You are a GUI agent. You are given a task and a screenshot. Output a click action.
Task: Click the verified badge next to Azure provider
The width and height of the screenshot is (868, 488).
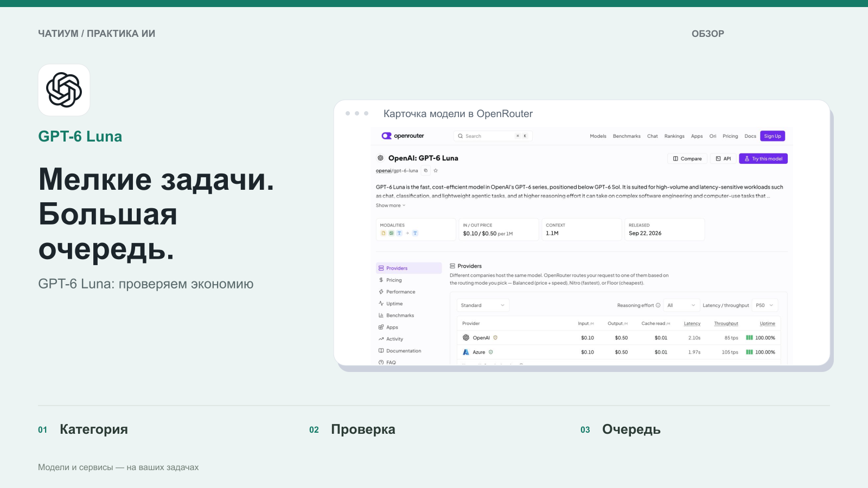(491, 352)
